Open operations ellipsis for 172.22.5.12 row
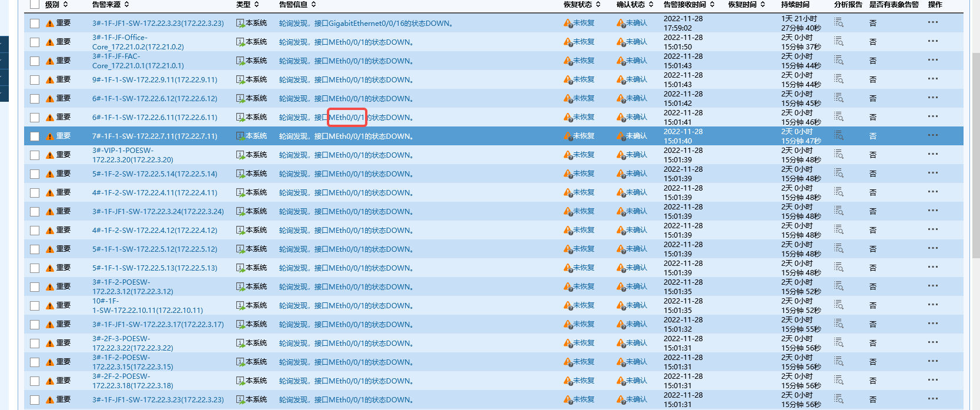Screen dimensions: 980x410 click(933, 248)
